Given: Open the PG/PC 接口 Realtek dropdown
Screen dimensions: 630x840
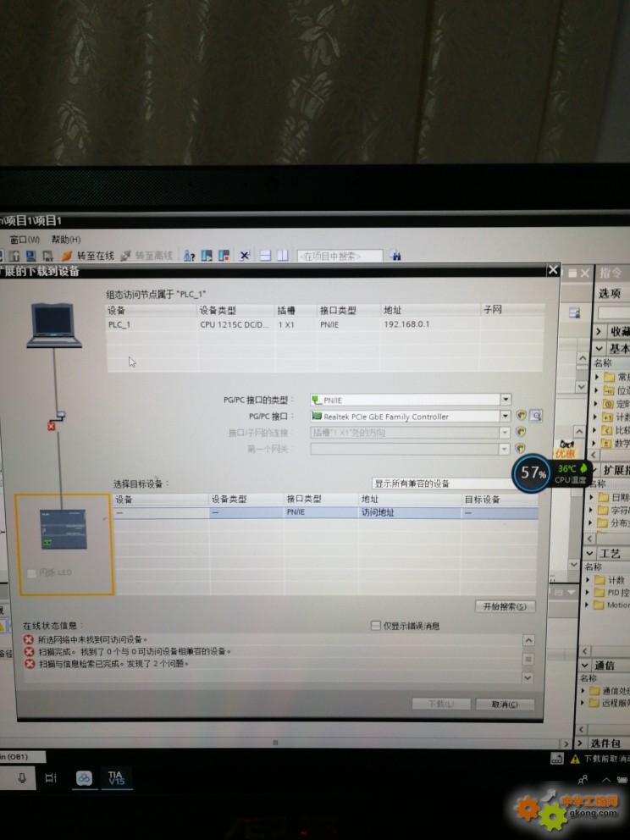Looking at the screenshot, I should [x=505, y=416].
